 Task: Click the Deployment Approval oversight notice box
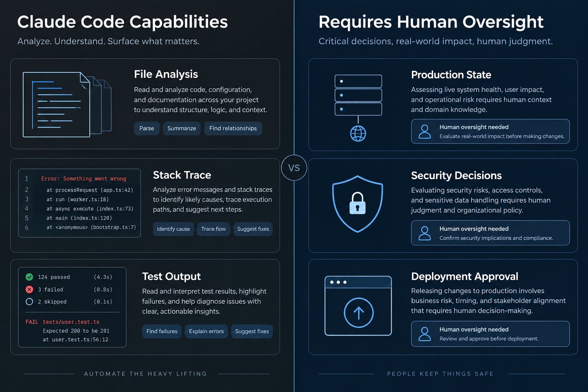tap(490, 334)
